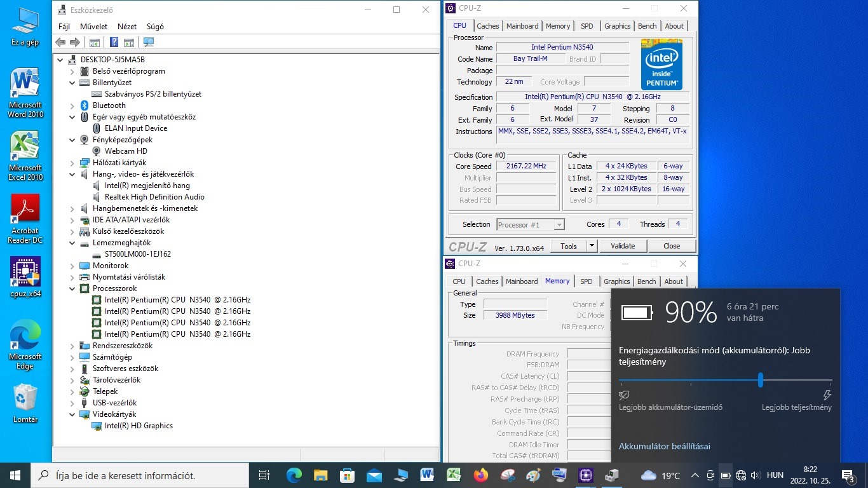Switch to Mainboard tab in upper CPU-Z
868x488 pixels.
(522, 26)
